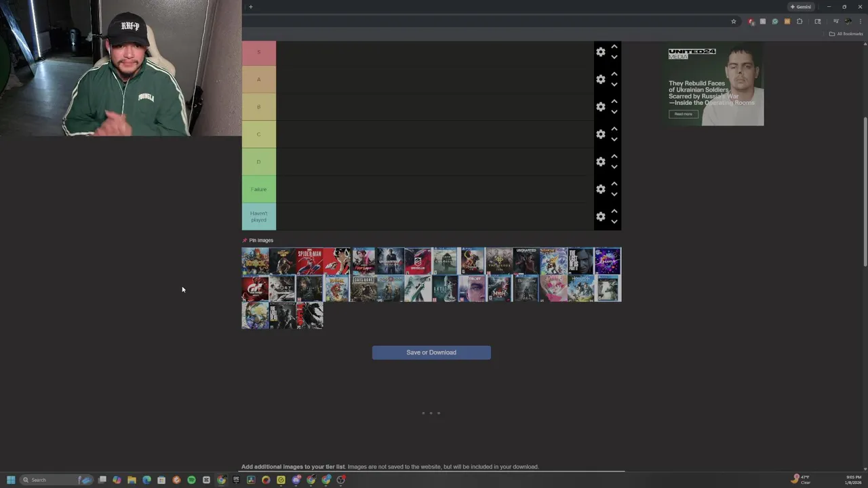
Task: Click the Gemini button in Chrome
Action: pos(801,7)
